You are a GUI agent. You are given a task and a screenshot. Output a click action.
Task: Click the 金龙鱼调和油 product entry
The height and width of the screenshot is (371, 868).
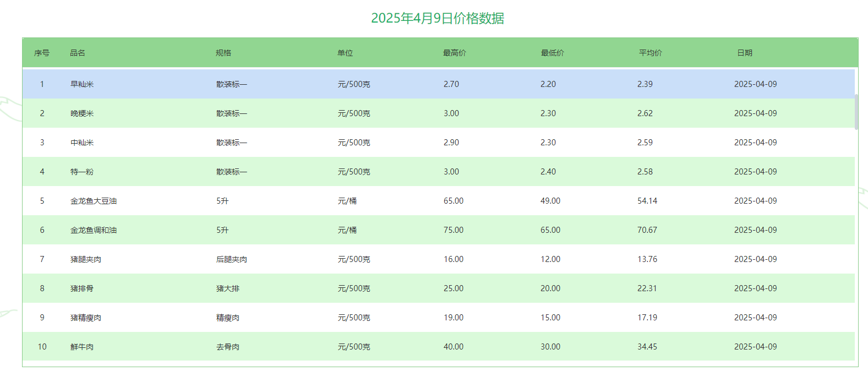(x=94, y=230)
